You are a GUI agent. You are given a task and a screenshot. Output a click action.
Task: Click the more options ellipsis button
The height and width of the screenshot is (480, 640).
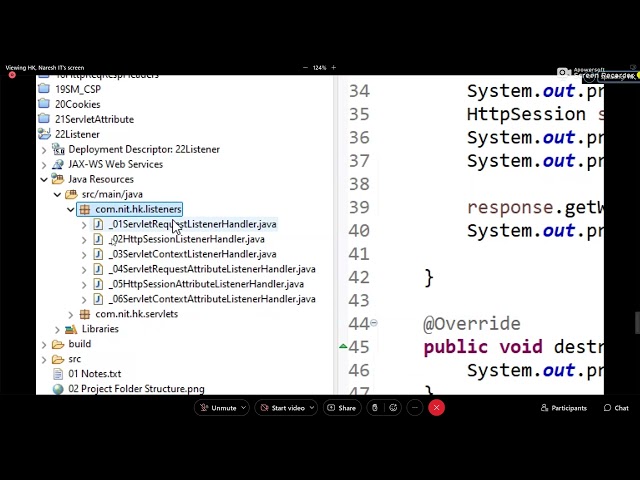pos(414,408)
